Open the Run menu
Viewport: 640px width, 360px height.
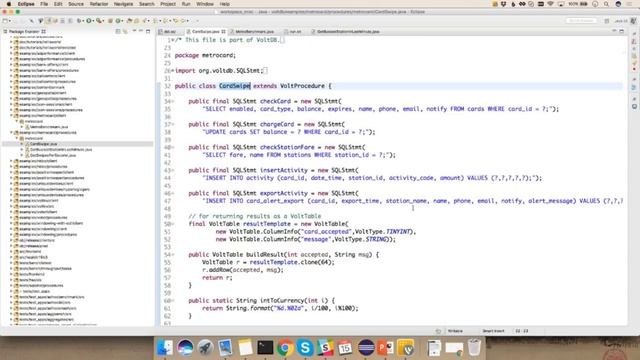(x=186, y=4)
